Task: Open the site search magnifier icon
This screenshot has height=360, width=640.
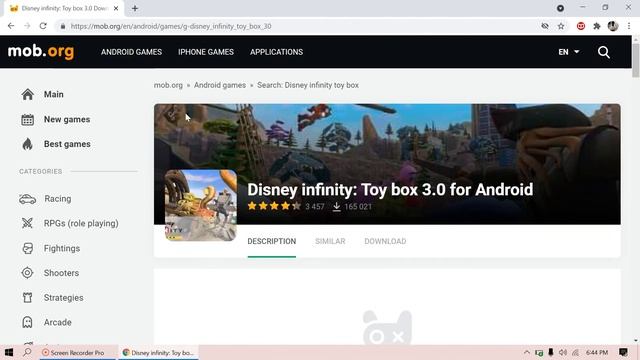Action: [x=604, y=52]
